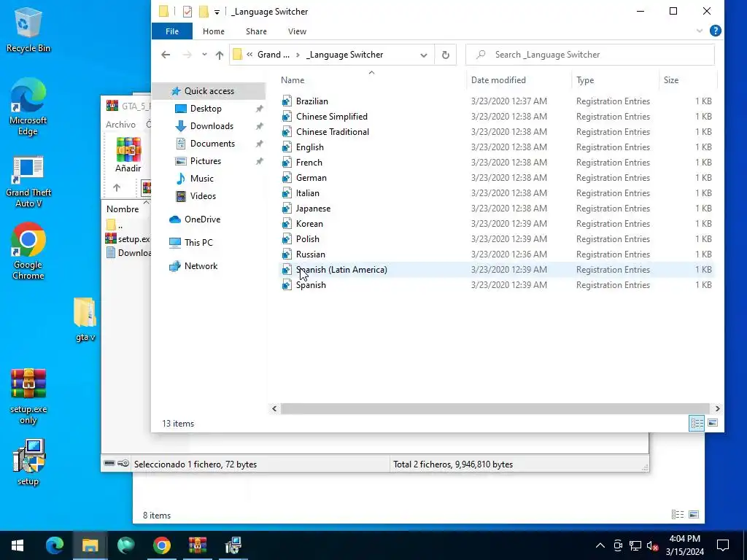Click the Brazilian registry file icon
The image size is (747, 560).
[x=286, y=101]
